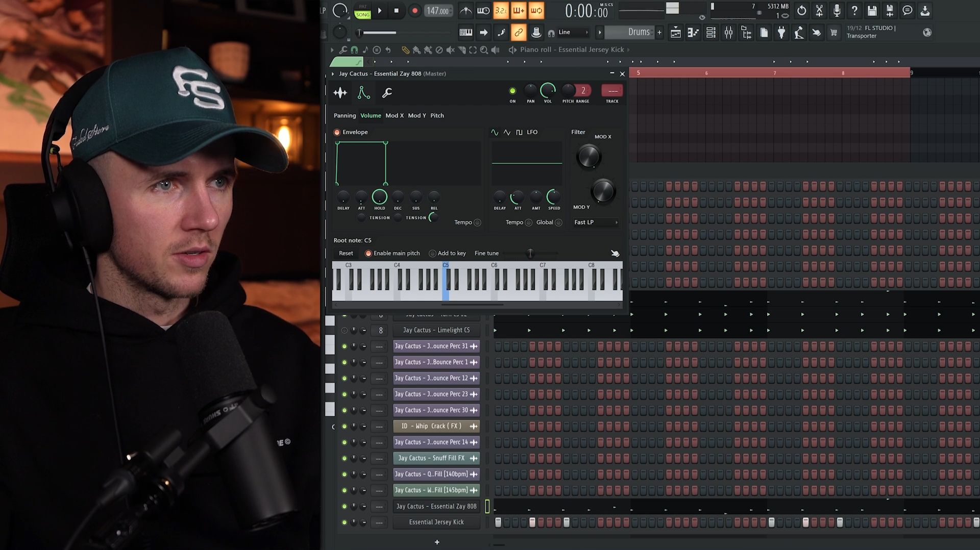Select the stamp tool icon

[536, 33]
